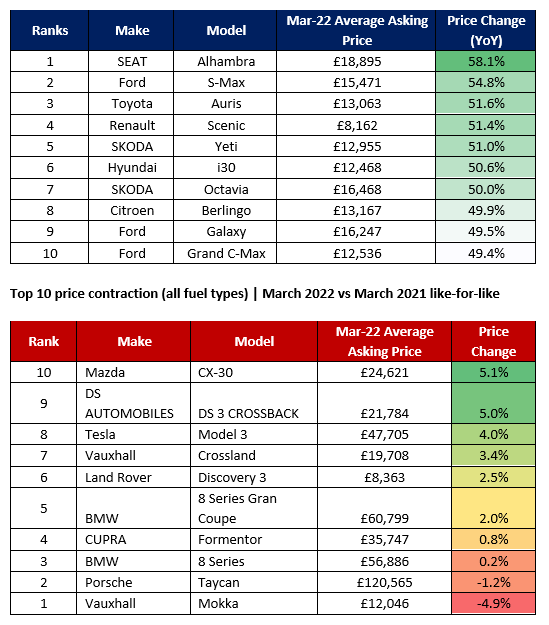Viewport: 549px width, 625px height.
Task: Select the Ford S-Max price £15,471
Action: [356, 83]
